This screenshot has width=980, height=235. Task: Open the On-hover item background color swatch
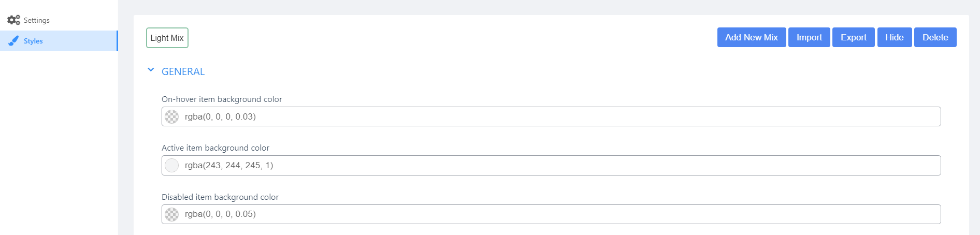click(x=172, y=117)
